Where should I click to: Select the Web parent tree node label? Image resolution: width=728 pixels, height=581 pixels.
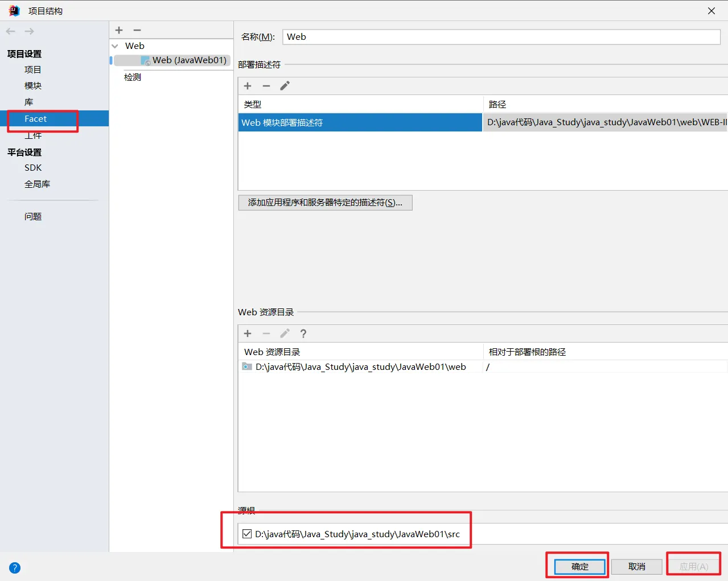point(135,46)
